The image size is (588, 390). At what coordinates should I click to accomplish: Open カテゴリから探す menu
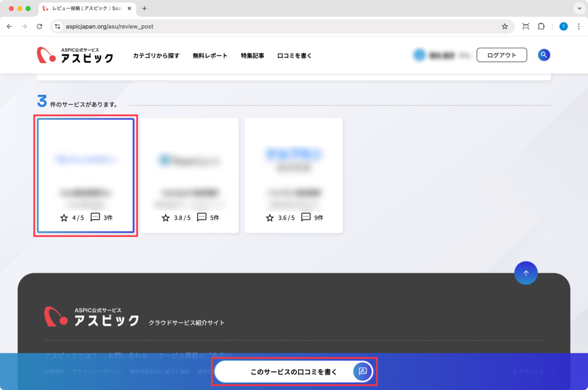coord(156,56)
